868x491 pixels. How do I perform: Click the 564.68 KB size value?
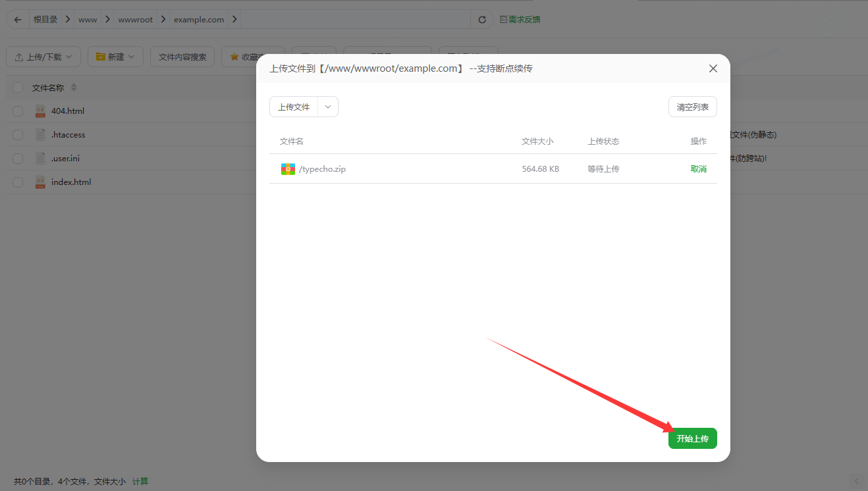[541, 169]
